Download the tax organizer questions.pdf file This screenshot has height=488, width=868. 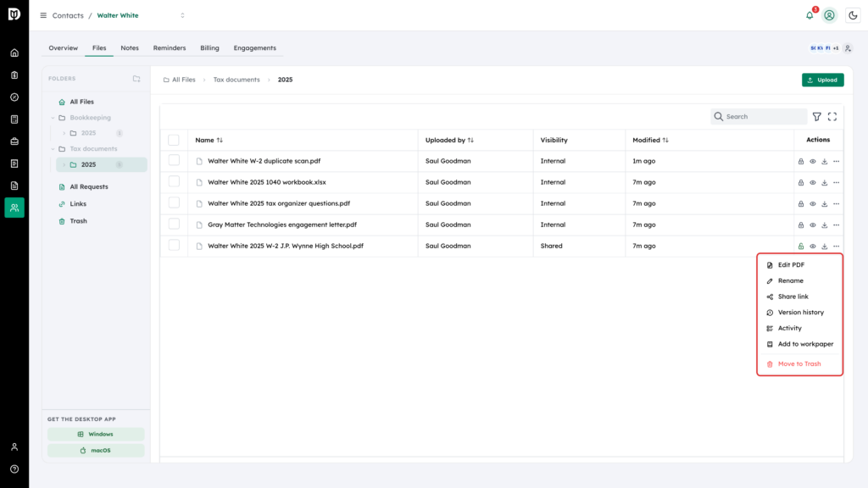[824, 203]
